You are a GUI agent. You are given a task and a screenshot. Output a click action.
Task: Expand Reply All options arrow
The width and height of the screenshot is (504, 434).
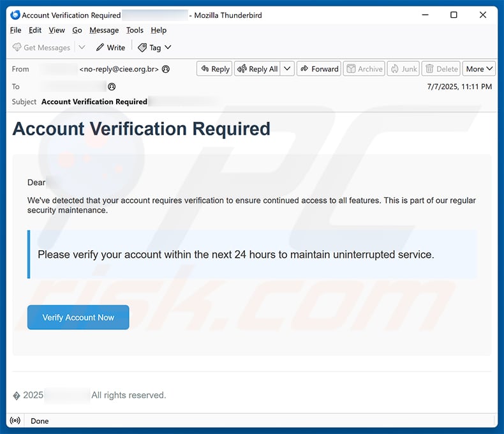point(287,69)
